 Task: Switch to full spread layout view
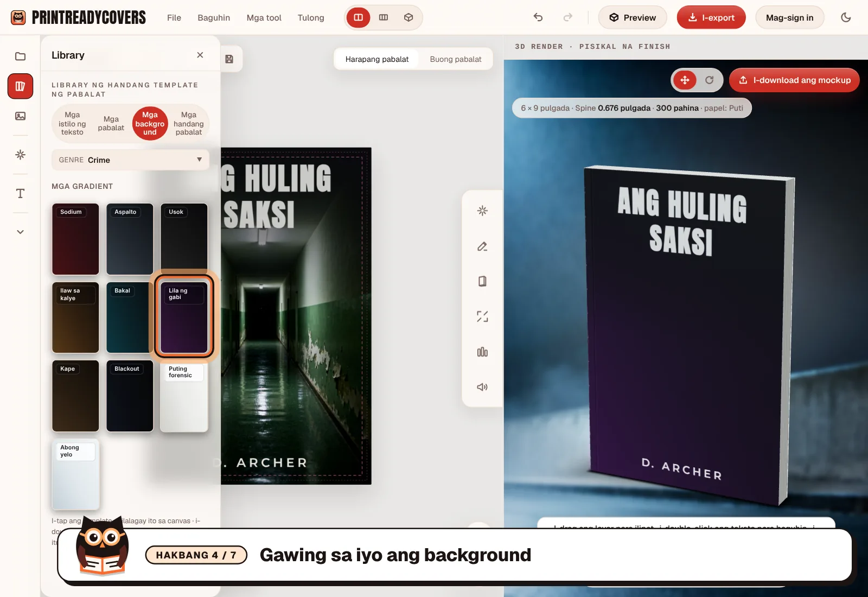point(384,17)
